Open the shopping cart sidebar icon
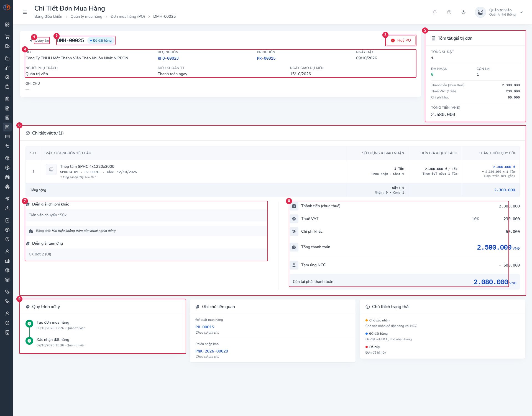This screenshot has height=416, width=532. tap(7, 37)
